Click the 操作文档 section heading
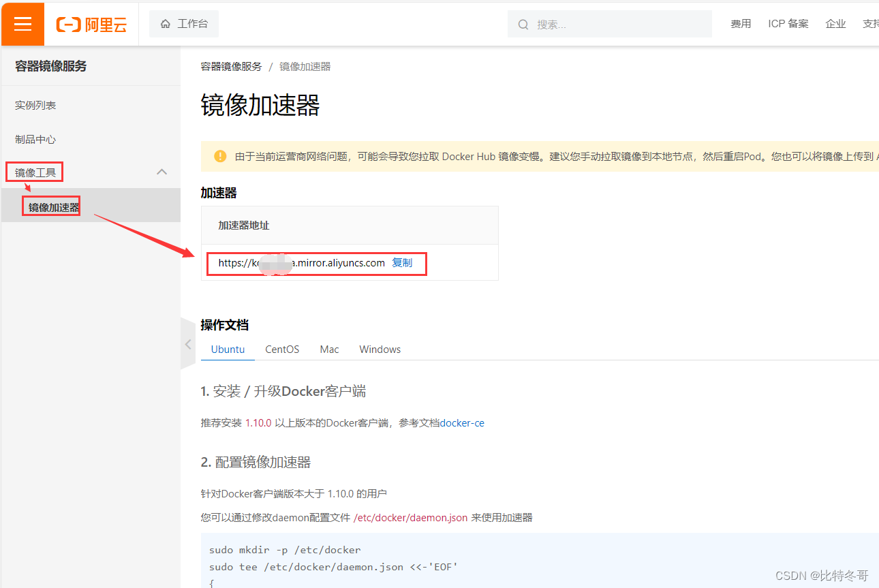879x588 pixels. pyautogui.click(x=225, y=325)
